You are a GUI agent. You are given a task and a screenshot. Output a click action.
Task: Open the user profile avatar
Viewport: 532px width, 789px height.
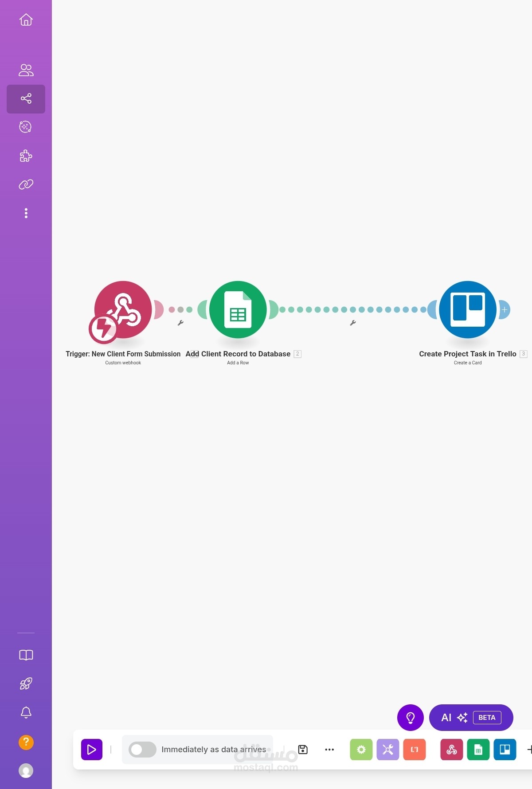pyautogui.click(x=26, y=771)
